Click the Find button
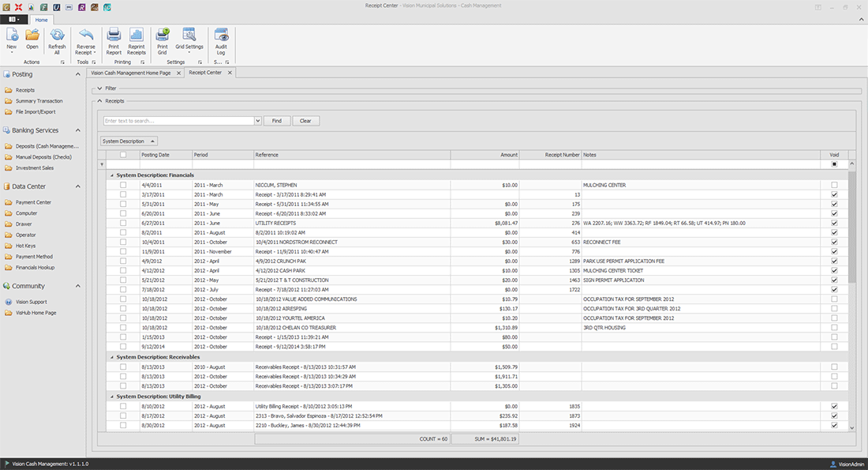 coord(277,121)
